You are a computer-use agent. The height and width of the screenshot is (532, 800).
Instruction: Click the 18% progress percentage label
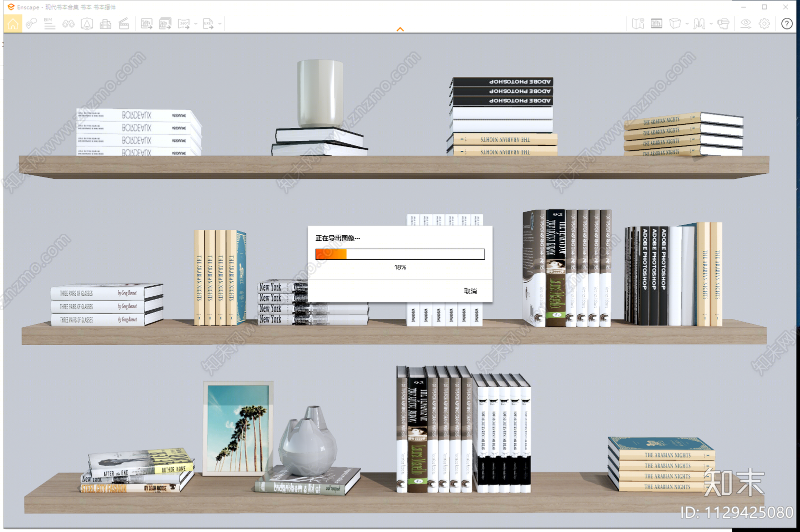[x=400, y=267]
